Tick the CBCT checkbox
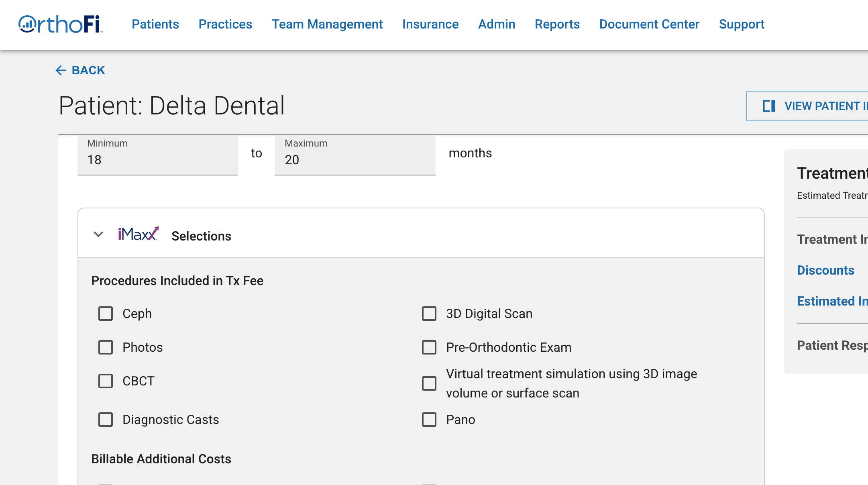 (106, 381)
